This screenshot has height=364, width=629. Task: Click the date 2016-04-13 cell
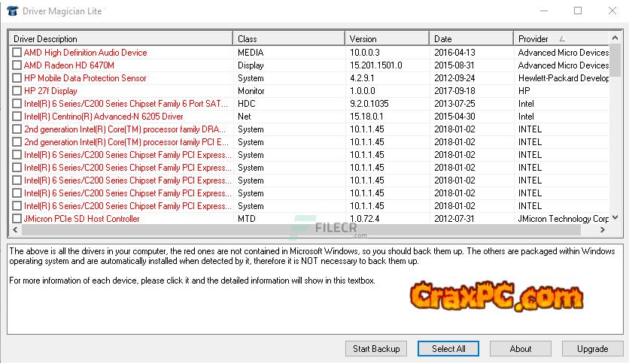pyautogui.click(x=454, y=53)
